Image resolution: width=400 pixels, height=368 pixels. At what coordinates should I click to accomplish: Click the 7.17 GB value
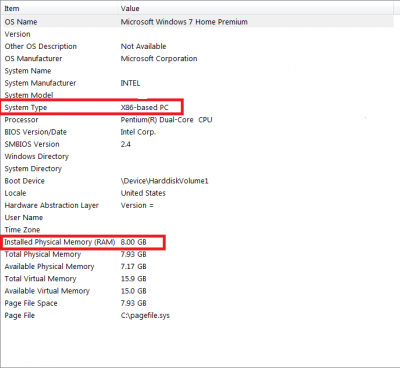[133, 266]
